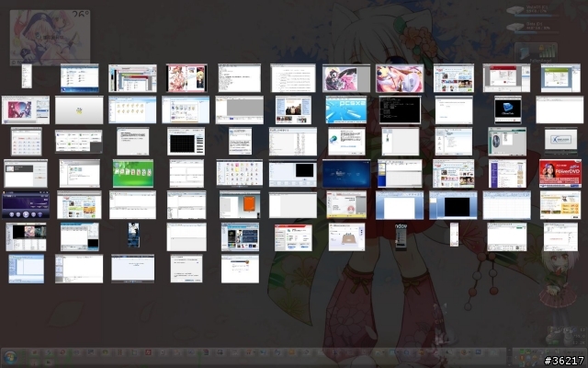The width and height of the screenshot is (588, 368).
Task: Open the explorer window with yellow folder icons
Action: pos(132,109)
